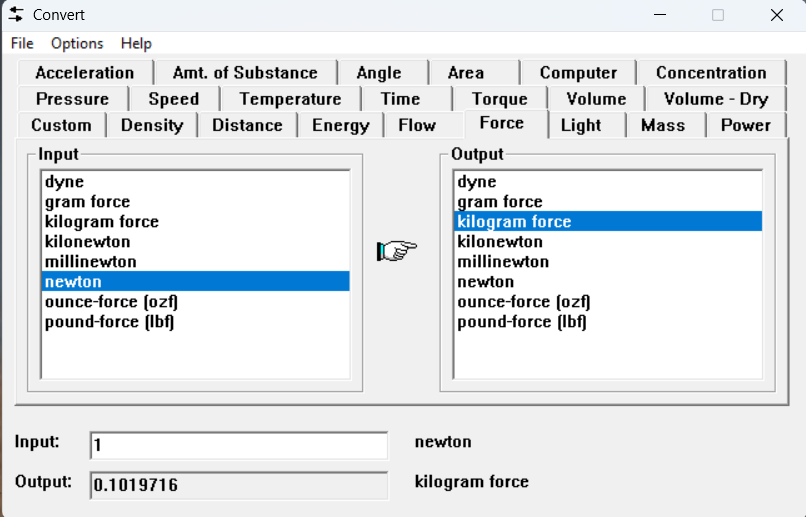This screenshot has height=517, width=806.
Task: Select dyne in the Input list
Action: (x=64, y=182)
